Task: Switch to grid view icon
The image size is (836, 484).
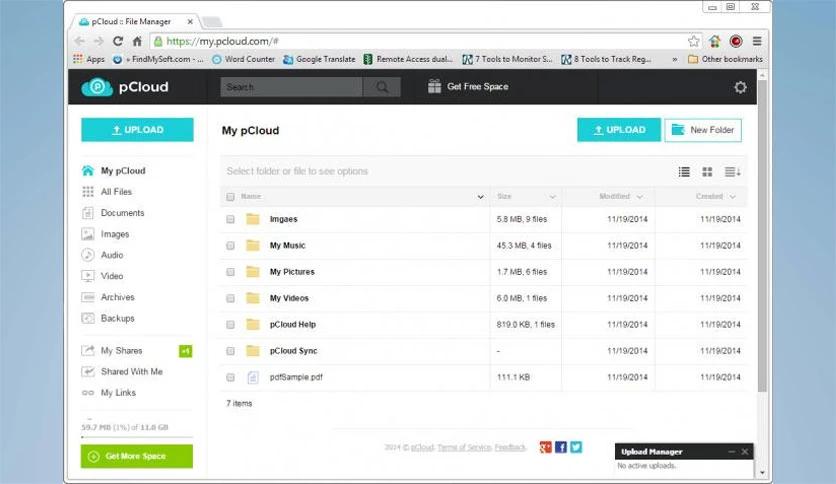Action: point(707,172)
